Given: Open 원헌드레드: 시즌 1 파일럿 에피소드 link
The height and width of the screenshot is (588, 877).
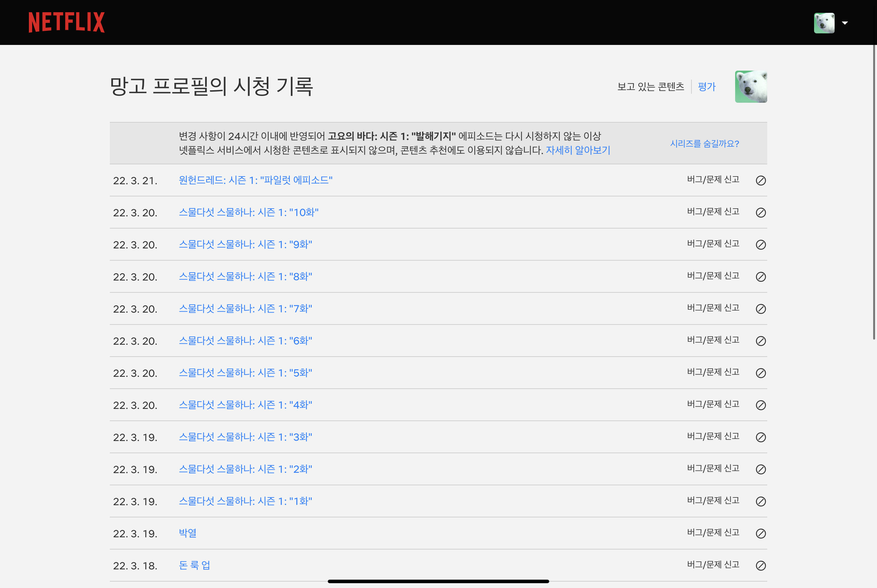Looking at the screenshot, I should (x=255, y=180).
